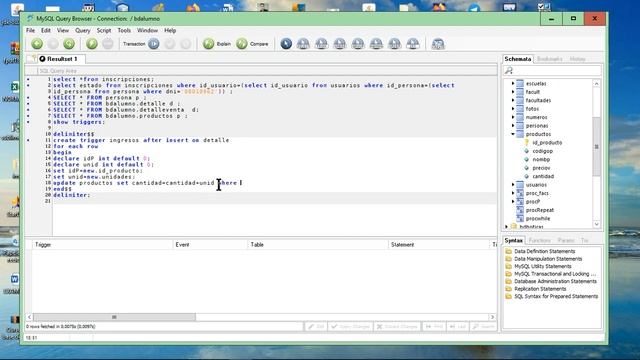Switch to the Schemata tab
The width and height of the screenshot is (640, 360).
coord(518,59)
